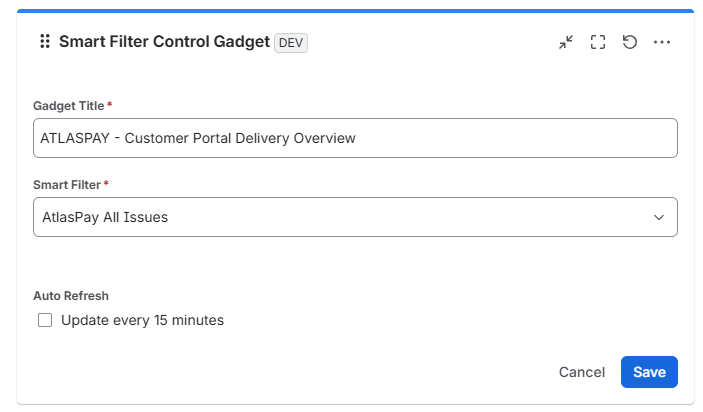Select the 'AtlasPay All Issues' value text
This screenshot has height=412, width=703.
click(105, 217)
